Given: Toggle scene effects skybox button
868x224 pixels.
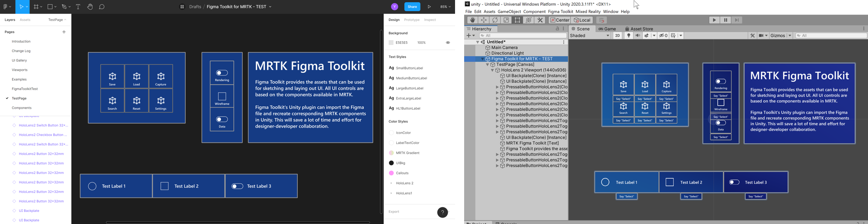Looking at the screenshot, I should [647, 36].
